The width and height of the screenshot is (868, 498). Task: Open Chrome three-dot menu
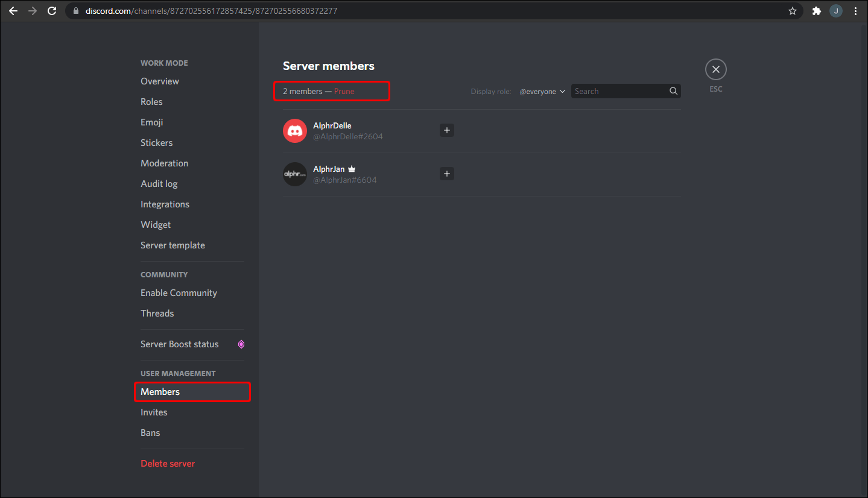(856, 11)
